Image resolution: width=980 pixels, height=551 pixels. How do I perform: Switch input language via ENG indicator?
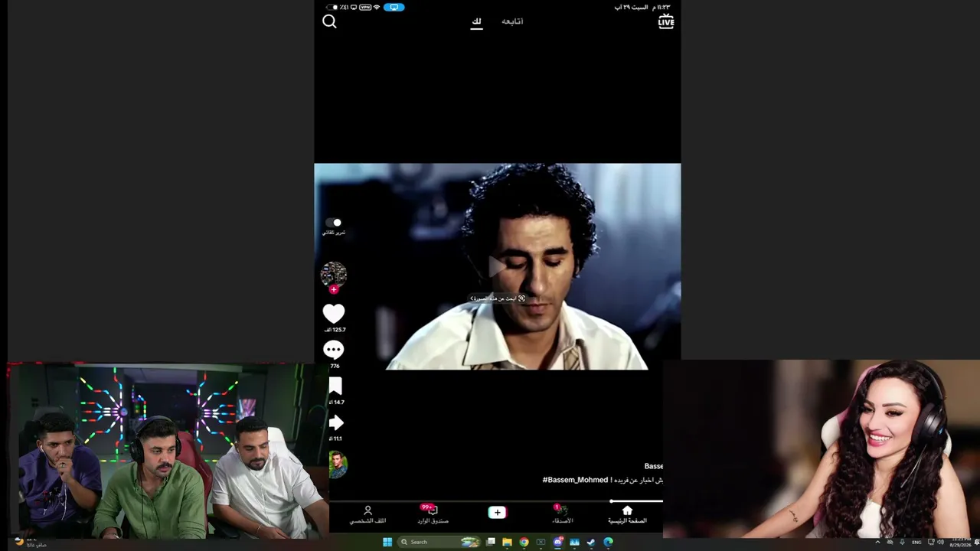[x=916, y=542]
